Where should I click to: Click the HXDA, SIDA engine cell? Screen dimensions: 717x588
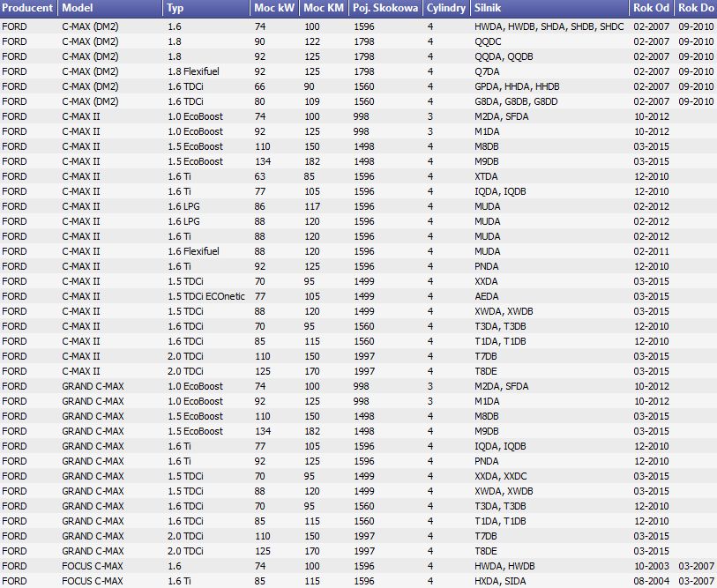click(500, 582)
